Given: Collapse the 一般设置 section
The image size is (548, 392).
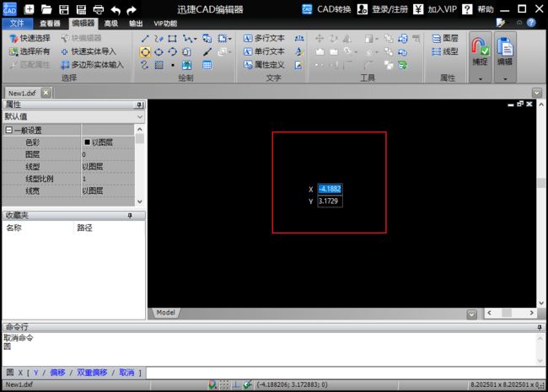Looking at the screenshot, I should point(9,131).
